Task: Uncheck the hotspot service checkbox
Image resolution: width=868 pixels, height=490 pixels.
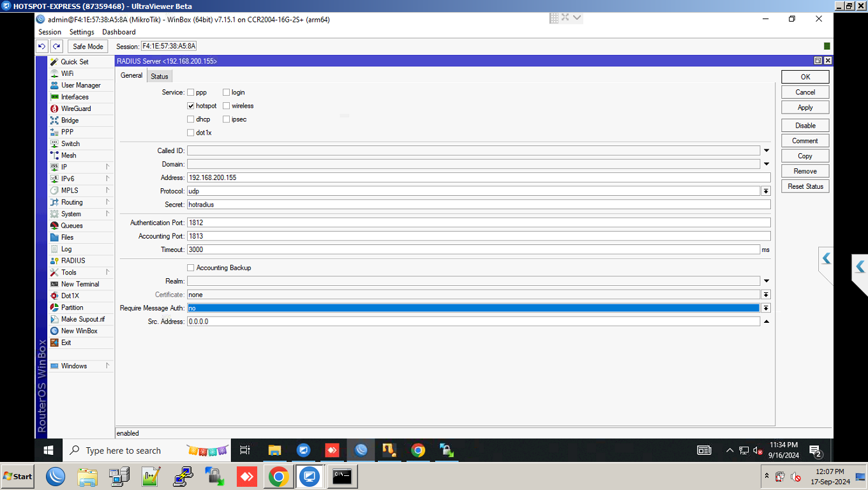Action: click(191, 106)
